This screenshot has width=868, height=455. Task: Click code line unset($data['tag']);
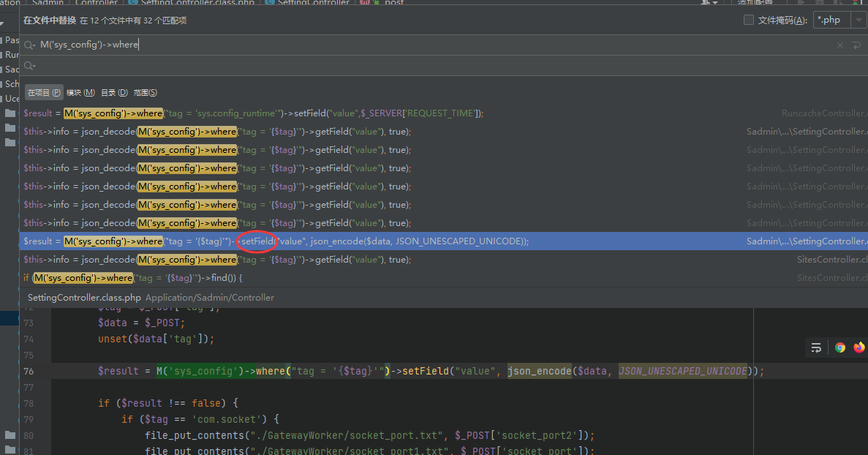(x=156, y=339)
